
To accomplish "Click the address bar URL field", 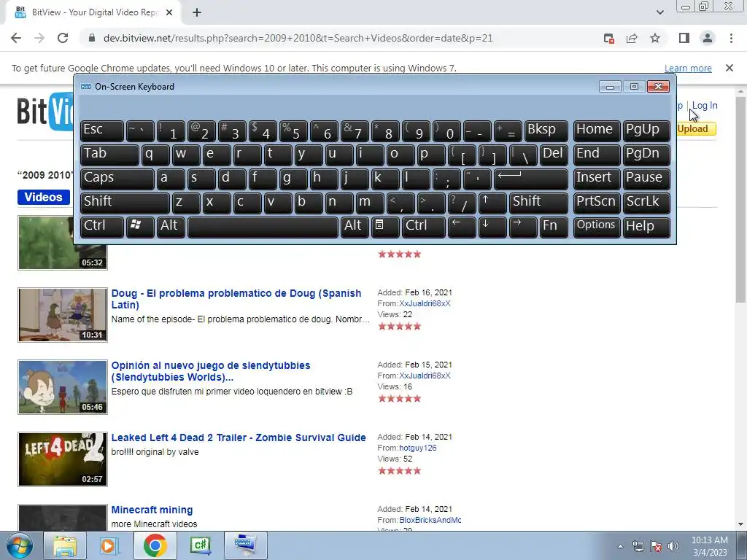I will (x=298, y=38).
